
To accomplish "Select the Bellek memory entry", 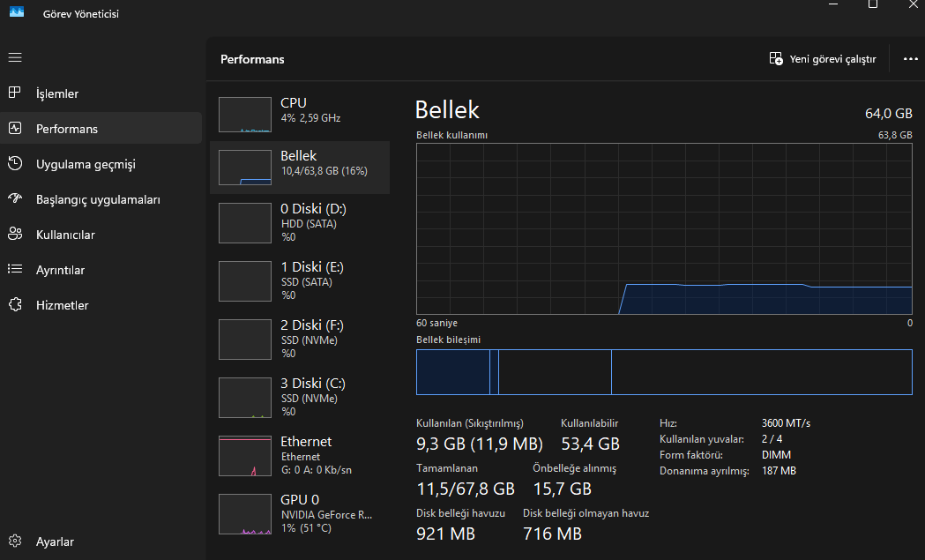I will [x=300, y=168].
